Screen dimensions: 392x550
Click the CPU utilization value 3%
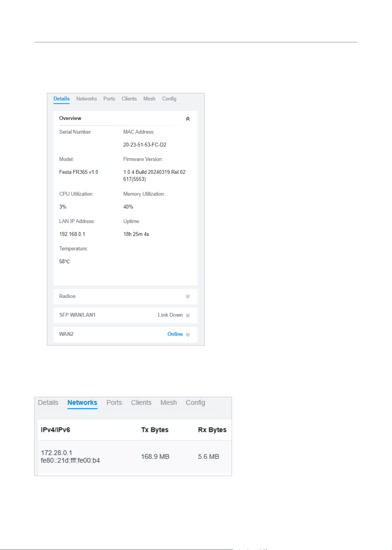point(63,207)
